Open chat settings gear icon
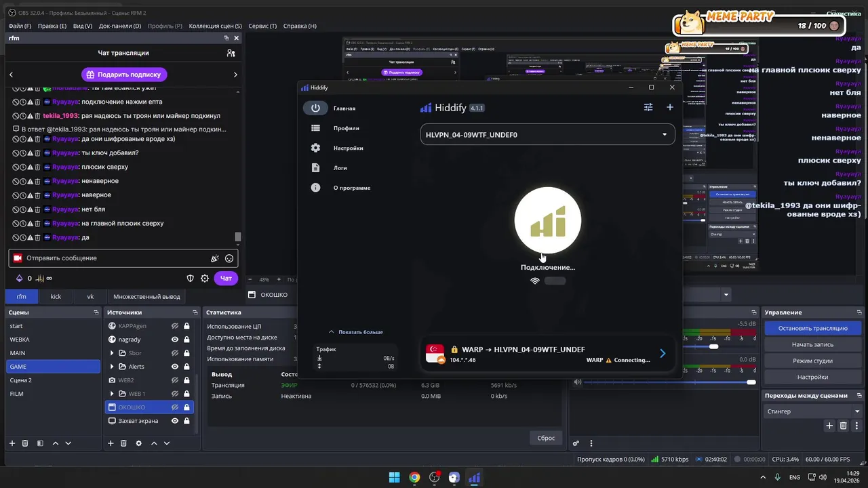Screen dimensions: 868x488 click(x=205, y=278)
